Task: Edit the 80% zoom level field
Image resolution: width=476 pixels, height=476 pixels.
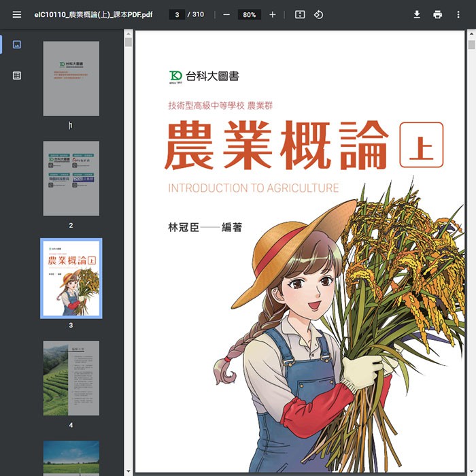Action: pyautogui.click(x=250, y=14)
